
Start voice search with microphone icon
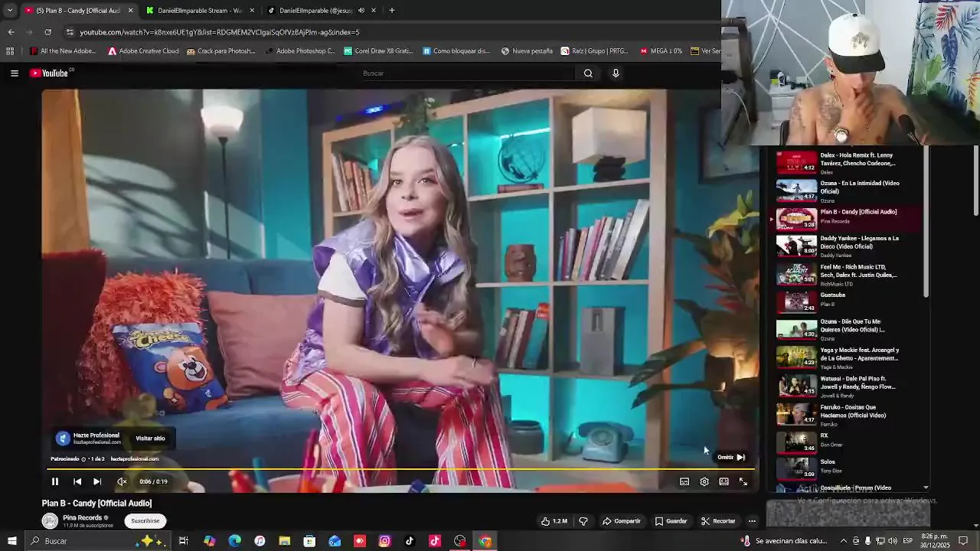click(616, 73)
